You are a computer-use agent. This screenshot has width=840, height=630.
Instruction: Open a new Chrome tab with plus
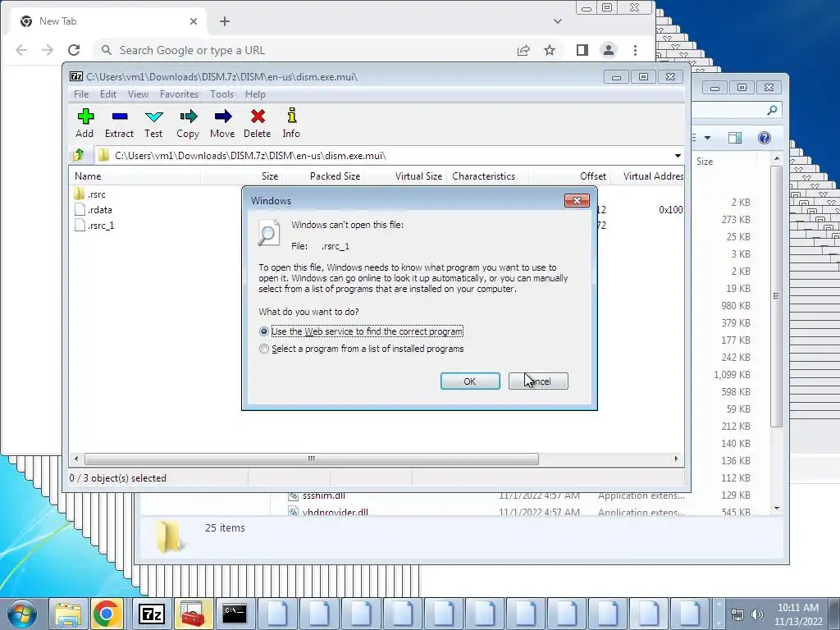(x=225, y=21)
